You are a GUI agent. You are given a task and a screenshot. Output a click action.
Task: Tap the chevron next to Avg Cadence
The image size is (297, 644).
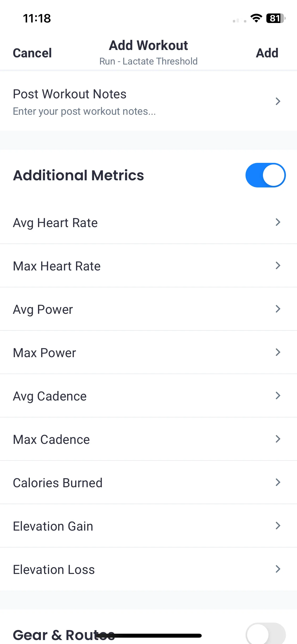click(278, 395)
